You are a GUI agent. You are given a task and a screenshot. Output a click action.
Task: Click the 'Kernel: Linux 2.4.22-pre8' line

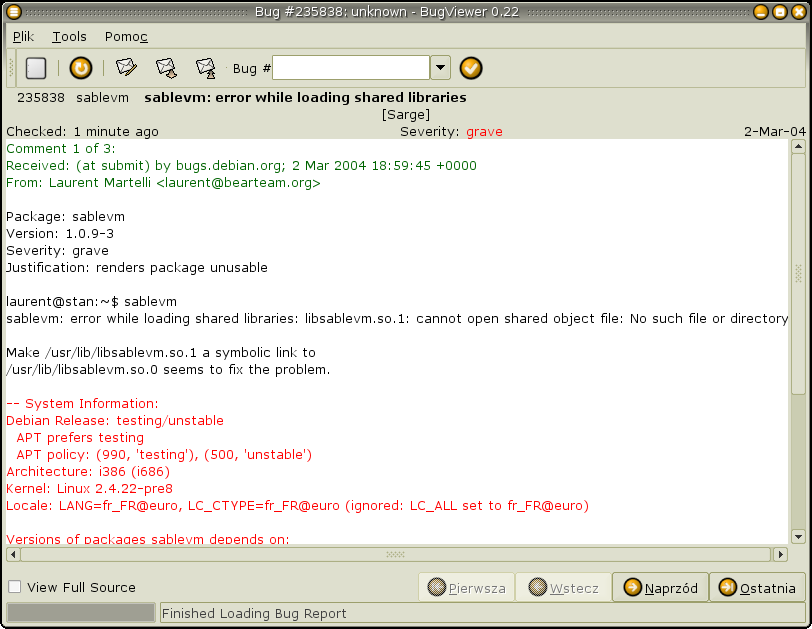(90, 489)
